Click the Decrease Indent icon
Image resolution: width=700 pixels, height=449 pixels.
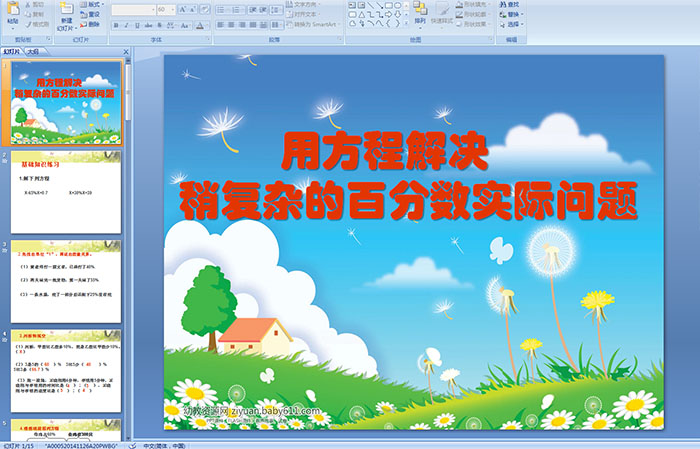point(253,9)
